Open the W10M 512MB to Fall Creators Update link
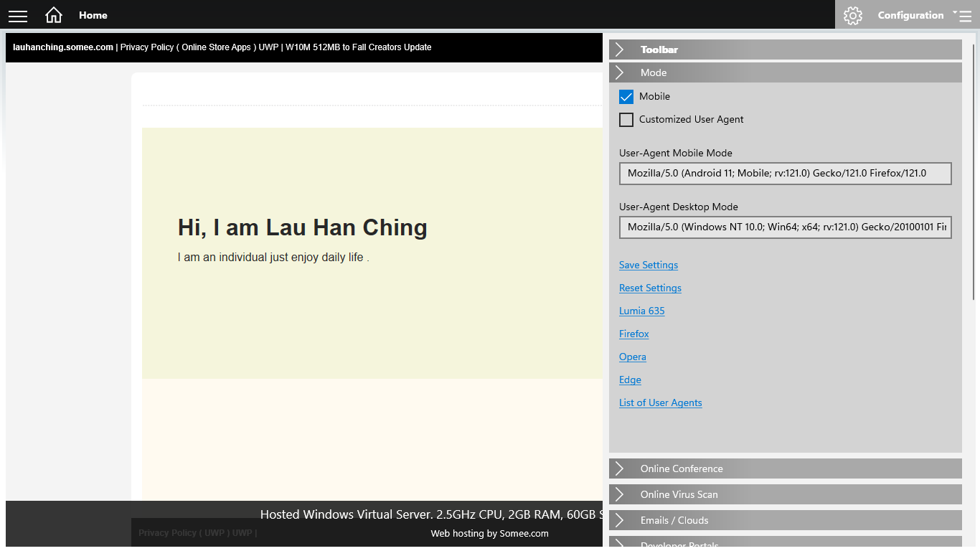The height and width of the screenshot is (551, 980). [359, 47]
